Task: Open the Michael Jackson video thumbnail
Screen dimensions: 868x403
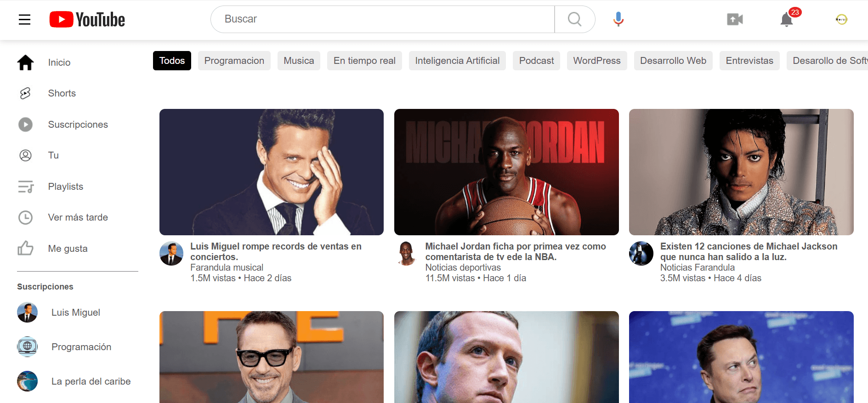Action: (741, 172)
